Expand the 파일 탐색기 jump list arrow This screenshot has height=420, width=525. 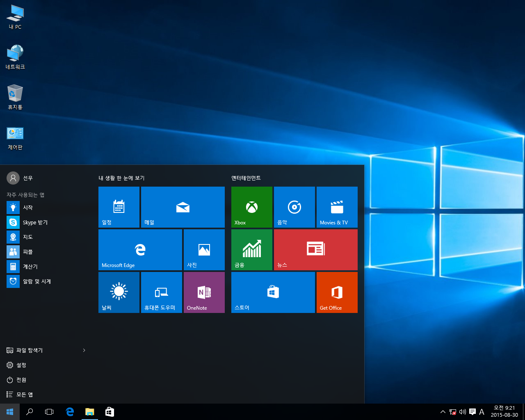pos(84,350)
